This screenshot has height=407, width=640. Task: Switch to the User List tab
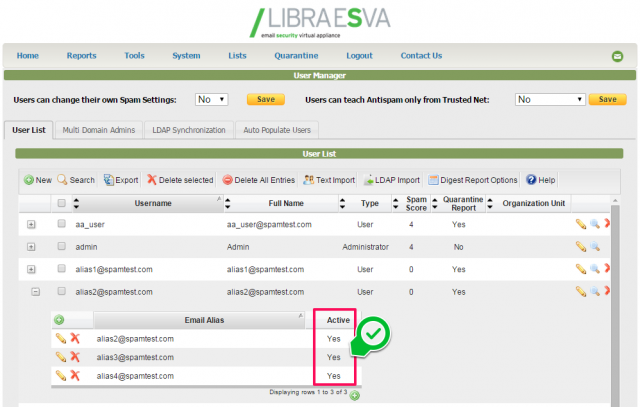(29, 130)
